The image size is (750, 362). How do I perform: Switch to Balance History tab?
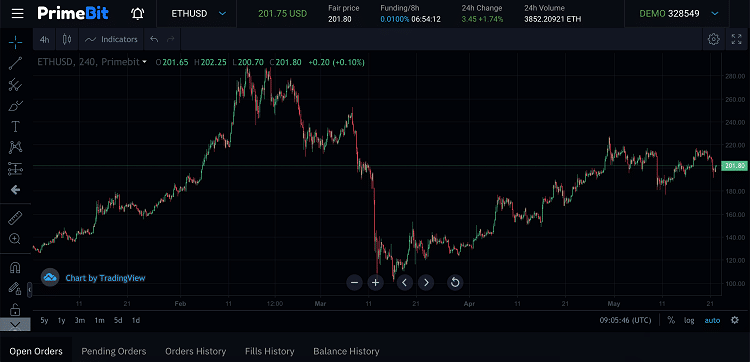tap(346, 351)
